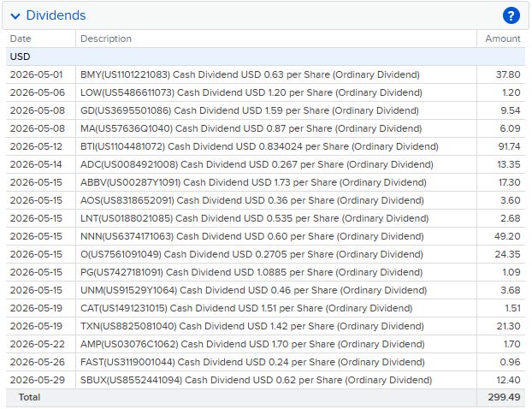Click the 2026-05-14 date cell

click(x=36, y=164)
